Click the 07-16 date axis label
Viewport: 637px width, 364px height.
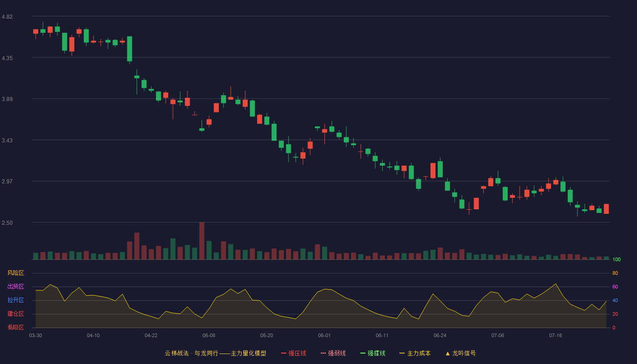556,335
